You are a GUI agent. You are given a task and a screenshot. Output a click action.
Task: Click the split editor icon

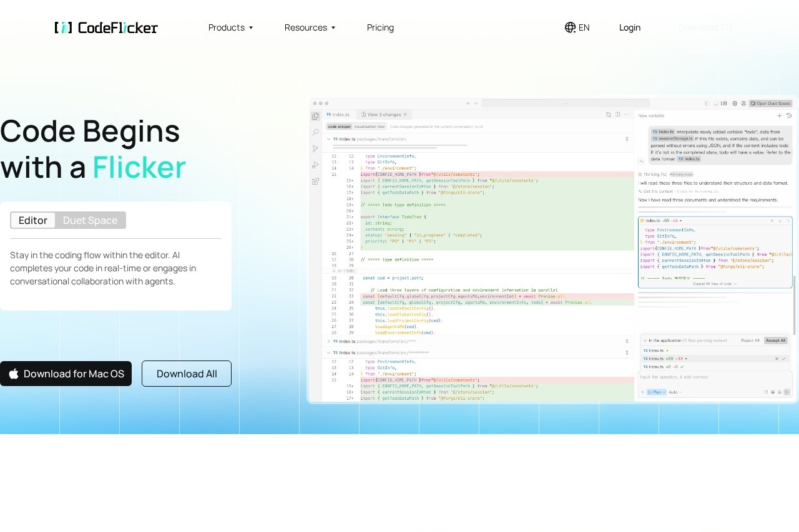617,115
